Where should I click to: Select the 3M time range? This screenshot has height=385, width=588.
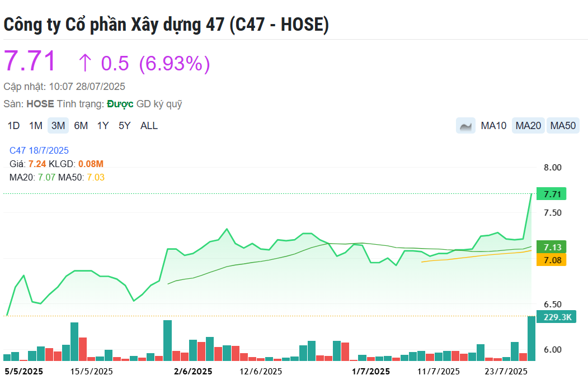pos(58,126)
